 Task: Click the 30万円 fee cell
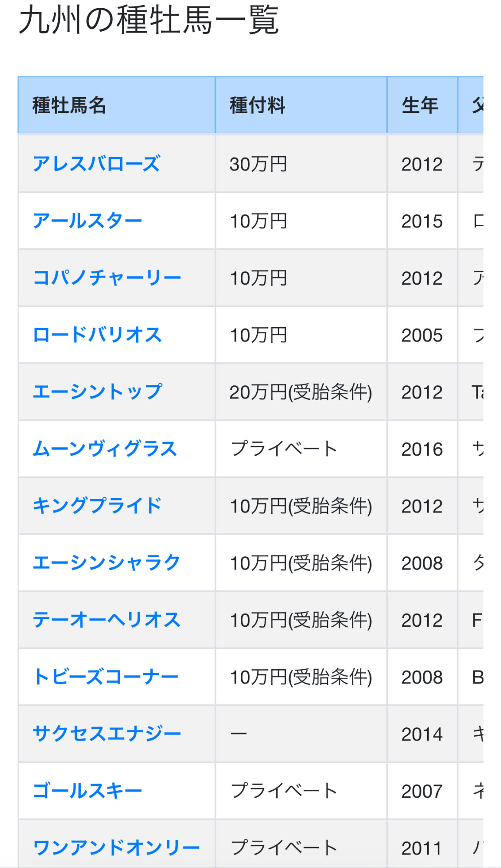point(258,164)
